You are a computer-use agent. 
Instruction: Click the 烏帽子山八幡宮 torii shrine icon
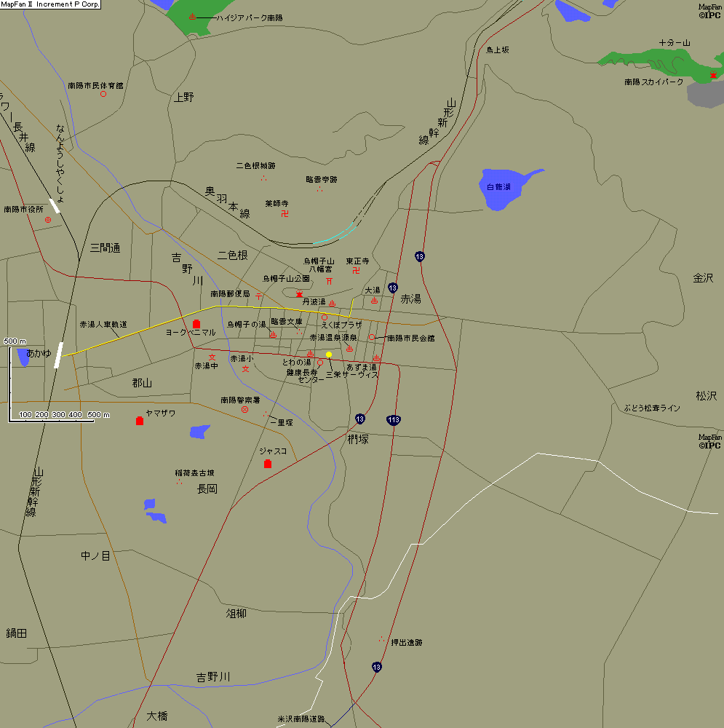(x=329, y=281)
